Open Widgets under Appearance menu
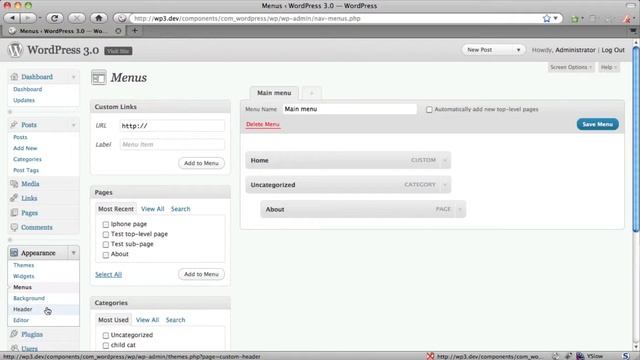Viewport: 640px width, 360px height. (x=24, y=276)
